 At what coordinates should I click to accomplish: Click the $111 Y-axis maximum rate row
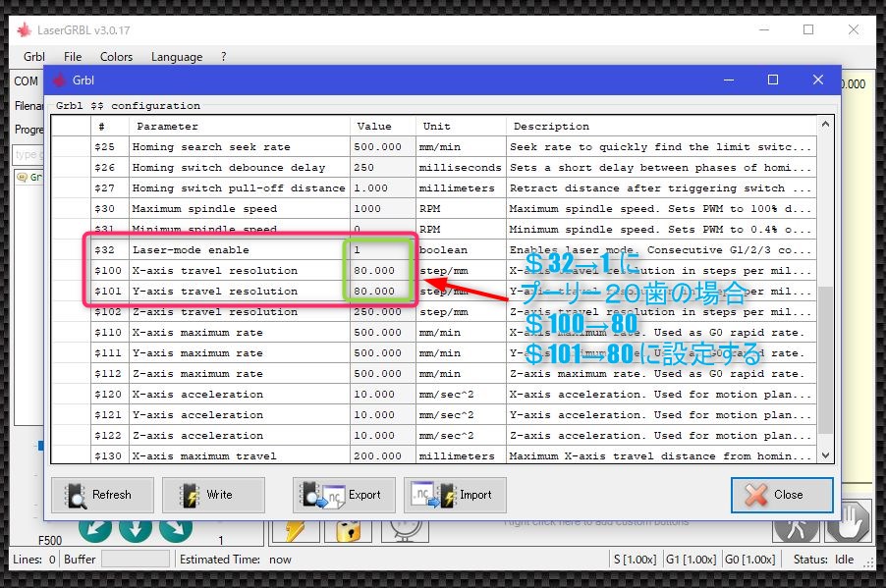pos(433,353)
